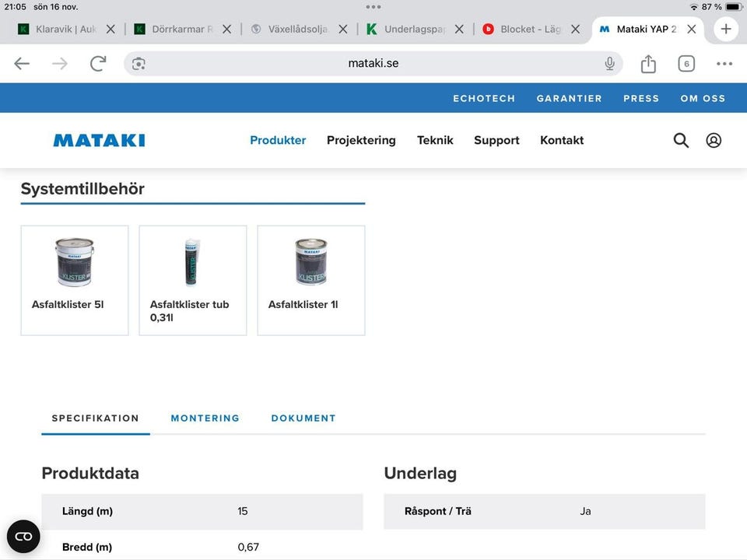The image size is (747, 560).
Task: Go back using browser back arrow
Action: (x=22, y=63)
